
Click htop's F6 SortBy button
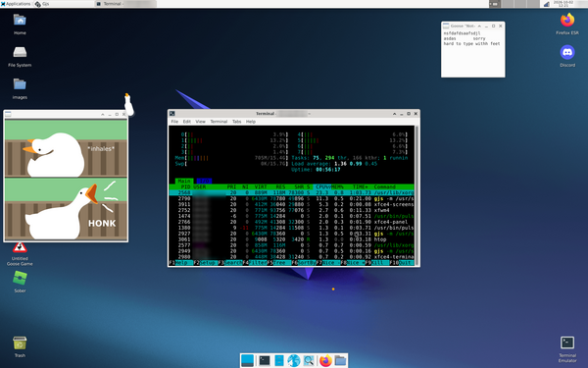[x=304, y=263]
